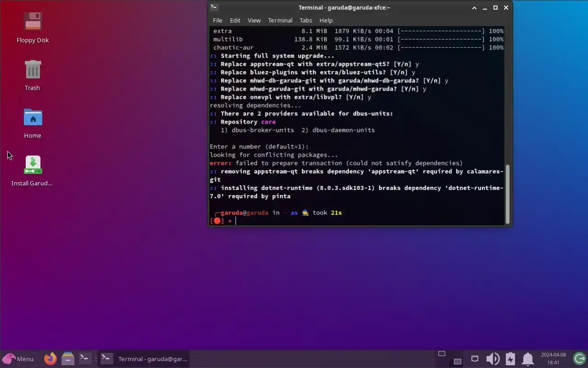588x368 pixels.
Task: Click the 'Replace mhwd-garuda-git' line
Action: (318, 89)
